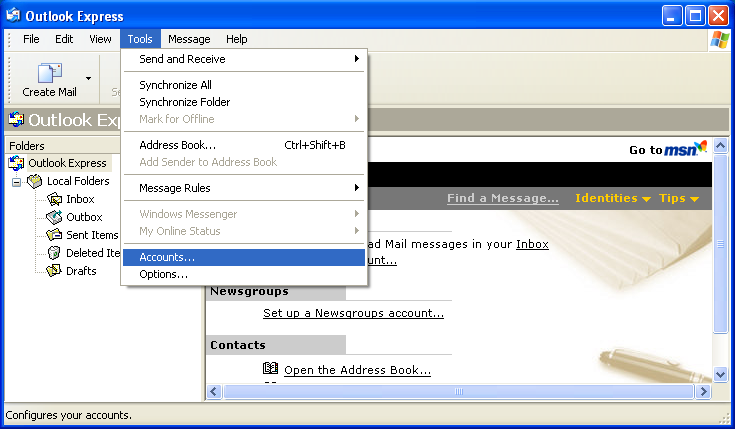Select the Inbox folder label
The width and height of the screenshot is (735, 429).
(80, 199)
